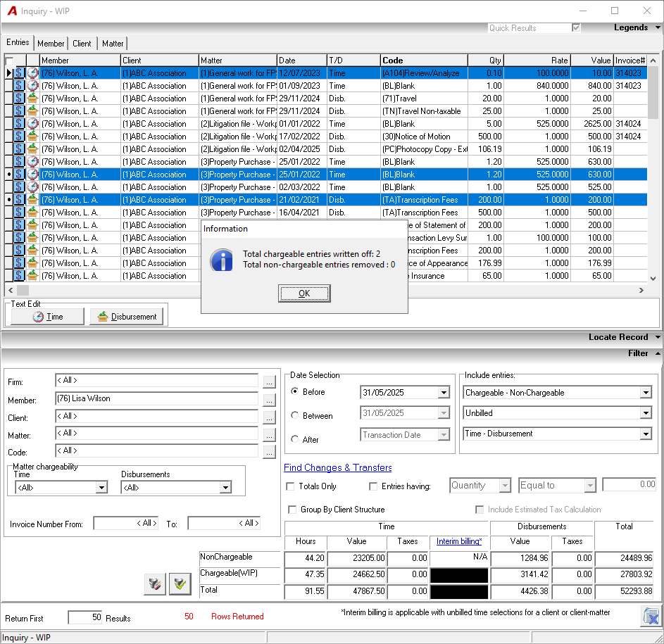
Task: Click the dollar icon on the 16/04/2021 row
Action: [19, 213]
